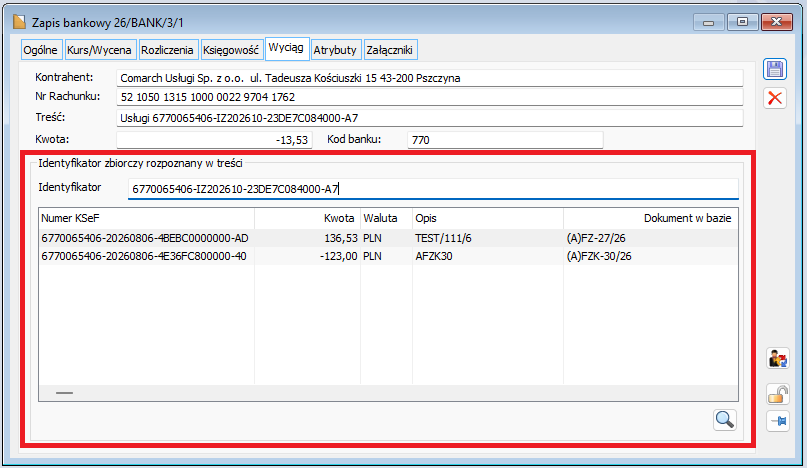Maximize the Zapis bankowy window
807x468 pixels.
[x=742, y=22]
